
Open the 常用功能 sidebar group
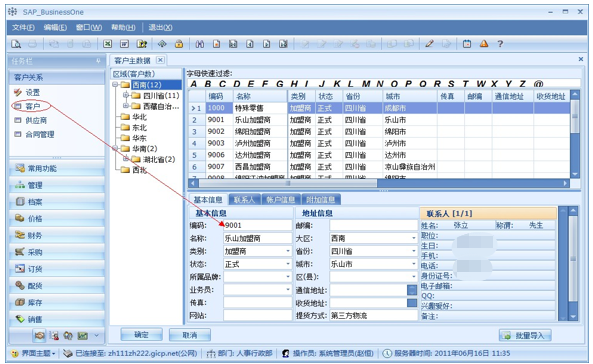coord(57,168)
